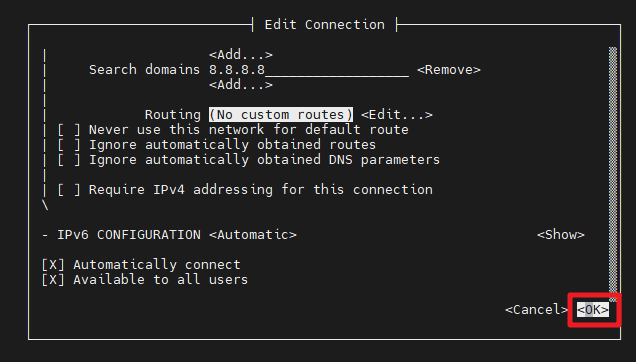This screenshot has width=636, height=362.
Task: Expand IPv6 section with the Show button
Action: (561, 235)
